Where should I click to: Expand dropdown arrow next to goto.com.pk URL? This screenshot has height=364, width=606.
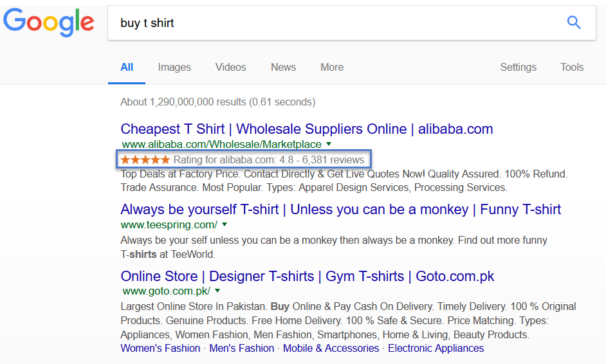click(x=217, y=291)
